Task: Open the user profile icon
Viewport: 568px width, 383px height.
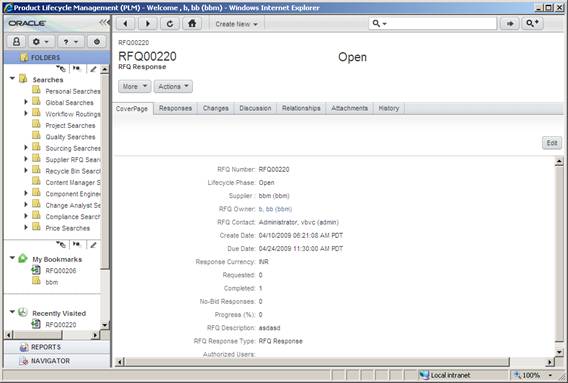Action: click(16, 42)
